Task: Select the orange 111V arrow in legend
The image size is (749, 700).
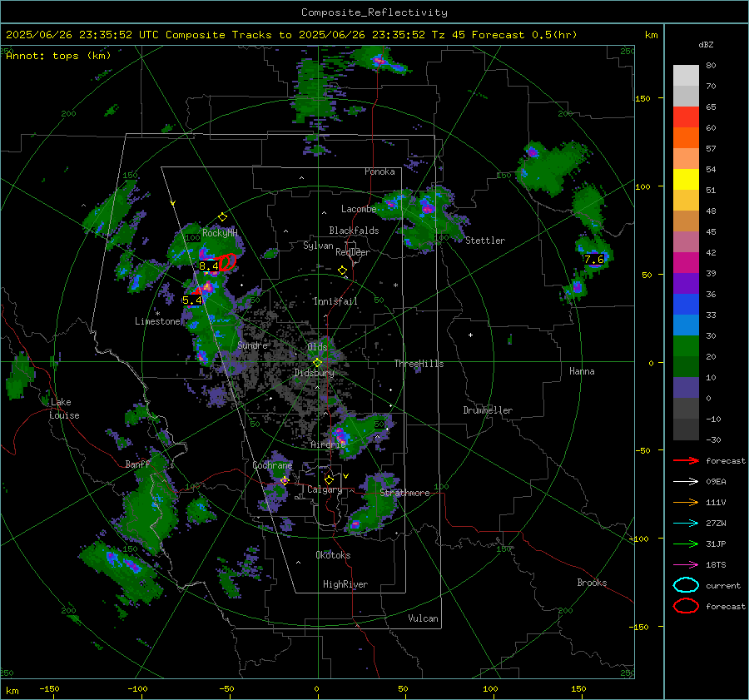Action: point(686,502)
